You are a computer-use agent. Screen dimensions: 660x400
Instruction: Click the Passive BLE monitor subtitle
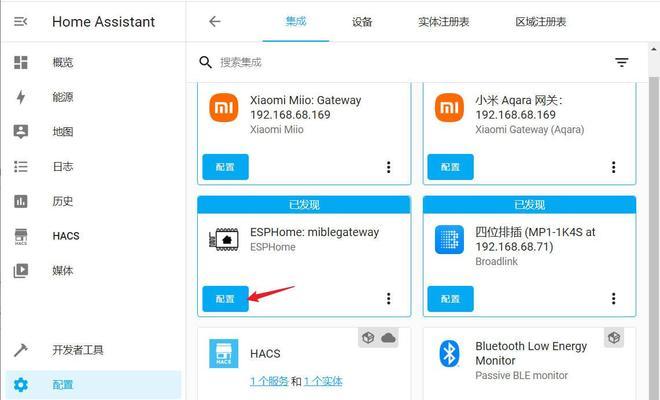pyautogui.click(x=522, y=375)
